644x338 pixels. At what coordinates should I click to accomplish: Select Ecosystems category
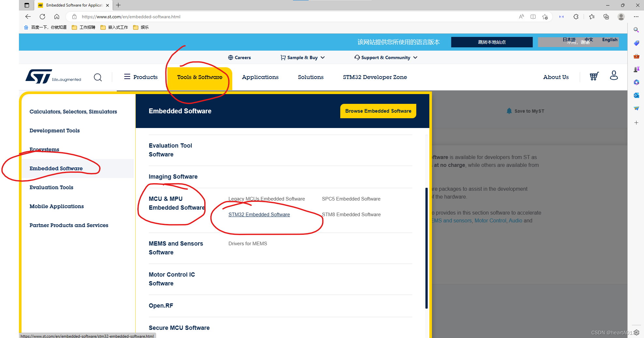point(44,150)
